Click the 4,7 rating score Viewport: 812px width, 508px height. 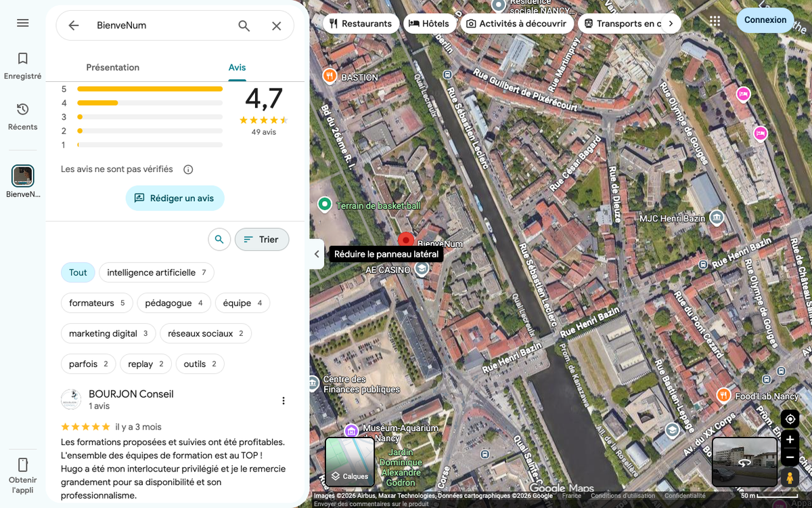pos(264,99)
